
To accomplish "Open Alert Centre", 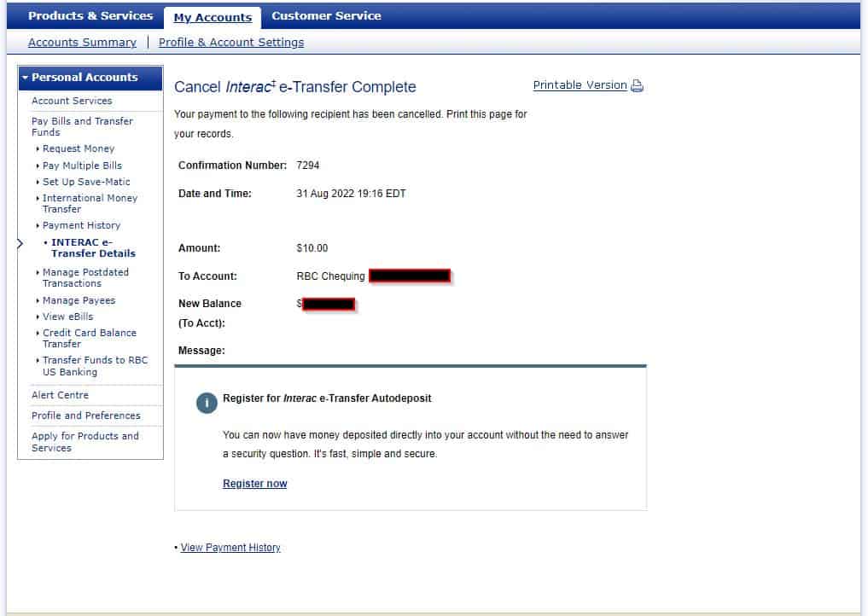I will coord(60,395).
